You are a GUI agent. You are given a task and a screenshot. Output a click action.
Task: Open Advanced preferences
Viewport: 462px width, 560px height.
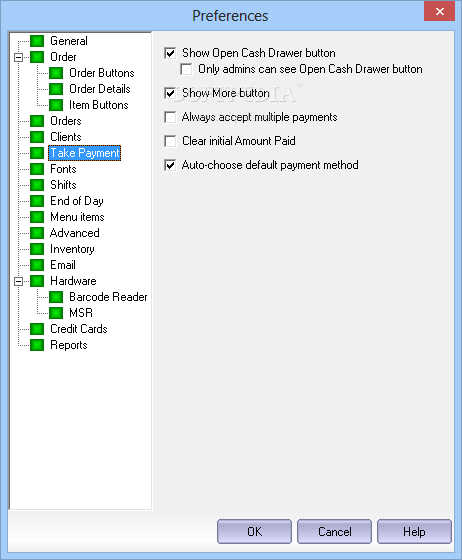pyautogui.click(x=75, y=233)
